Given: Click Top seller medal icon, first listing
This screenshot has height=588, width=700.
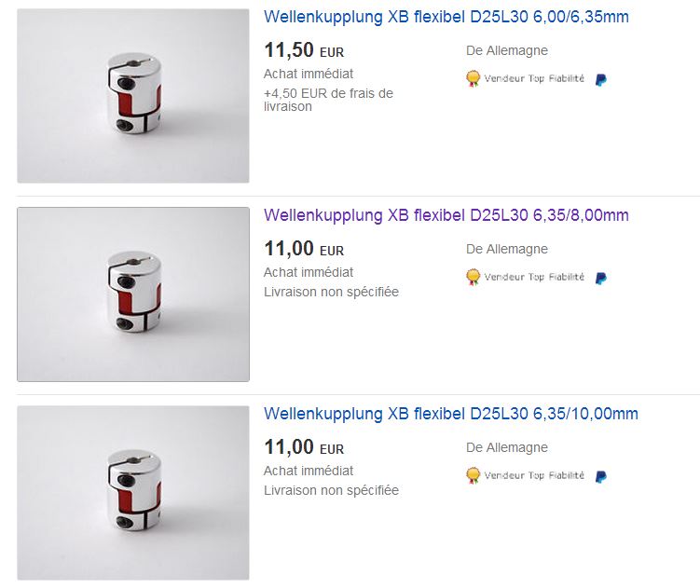Looking at the screenshot, I should [473, 79].
